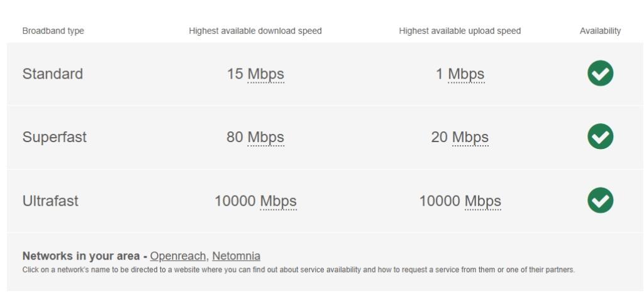
Task: Select the Ultrafast broadband type label
Action: 50,201
